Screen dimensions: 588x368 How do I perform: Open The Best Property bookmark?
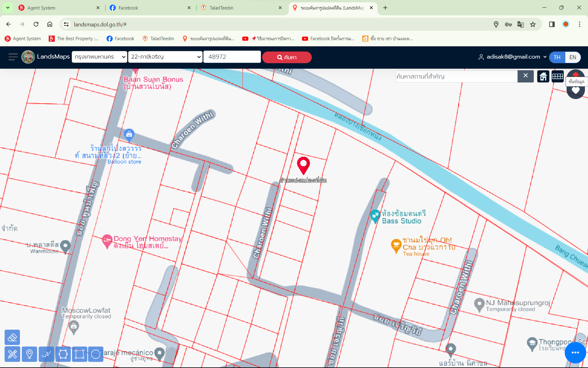pos(73,39)
